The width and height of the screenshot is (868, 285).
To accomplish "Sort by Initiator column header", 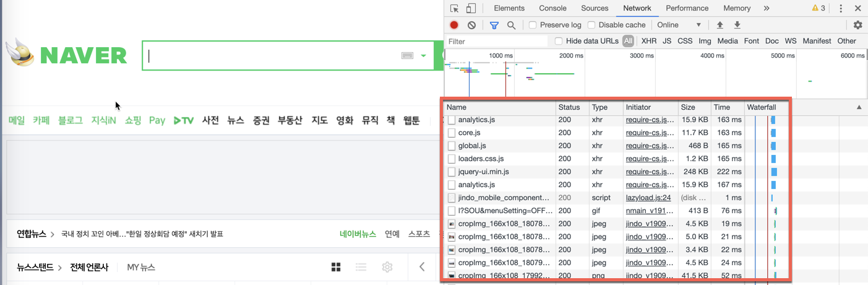I will pos(650,107).
